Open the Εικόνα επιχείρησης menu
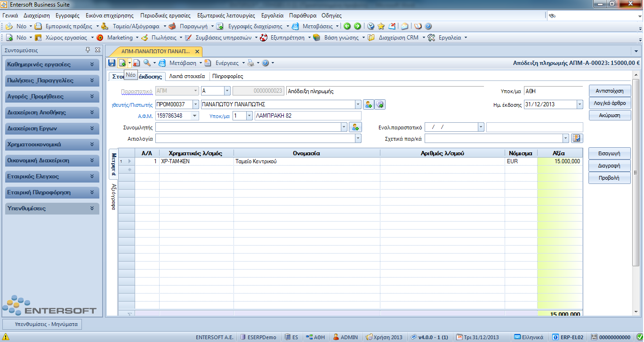This screenshot has height=342, width=644. point(109,16)
